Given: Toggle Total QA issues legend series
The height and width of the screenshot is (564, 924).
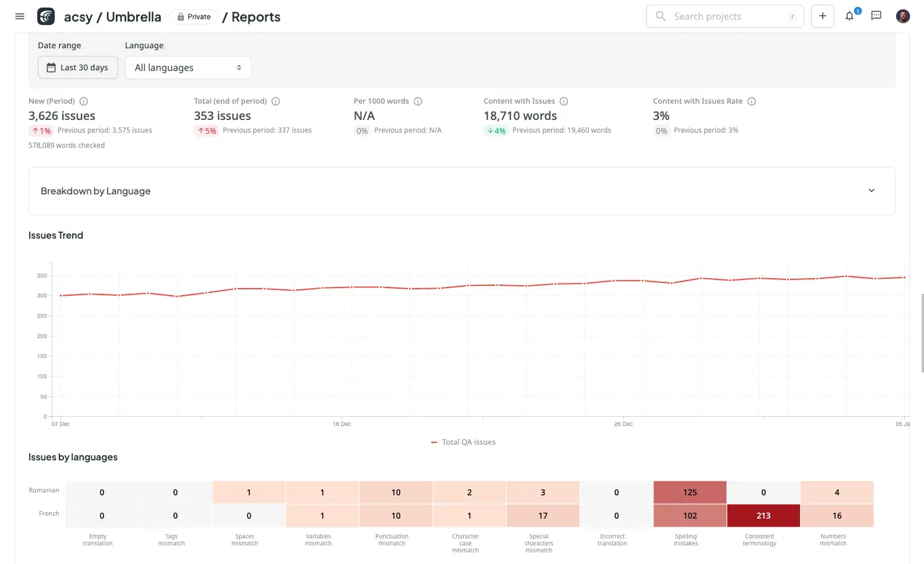Looking at the screenshot, I should [463, 442].
